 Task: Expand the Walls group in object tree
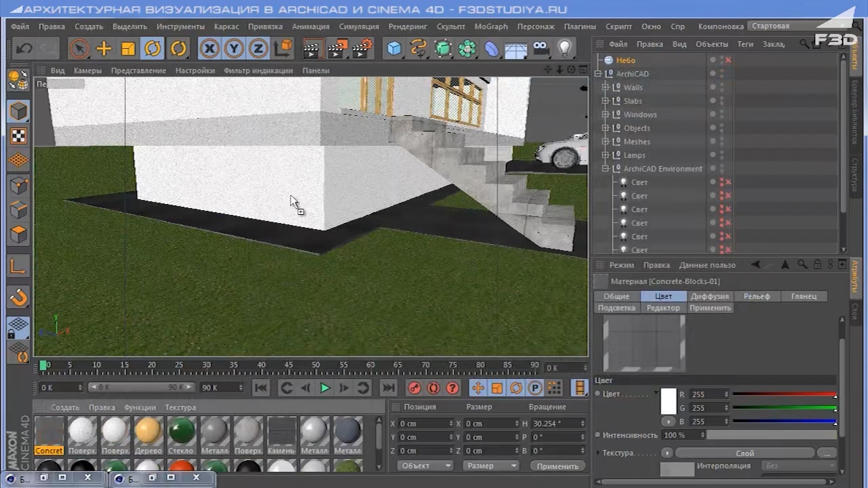click(x=606, y=87)
